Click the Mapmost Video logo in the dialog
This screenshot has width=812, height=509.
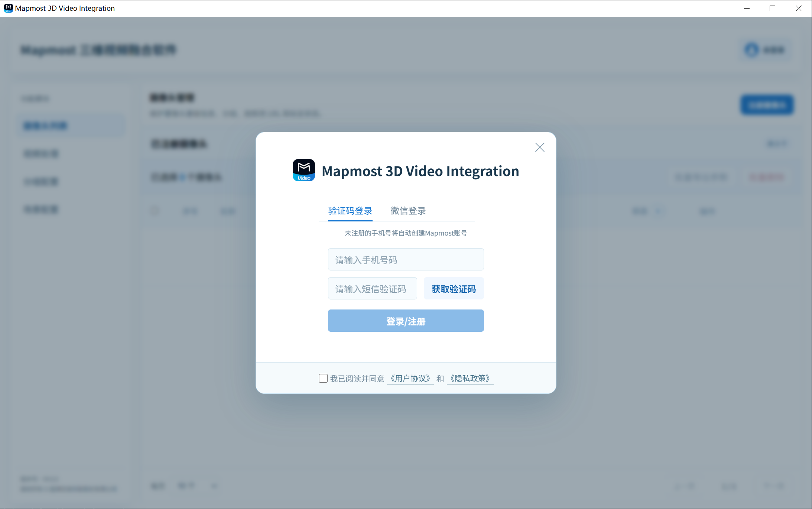(x=304, y=170)
